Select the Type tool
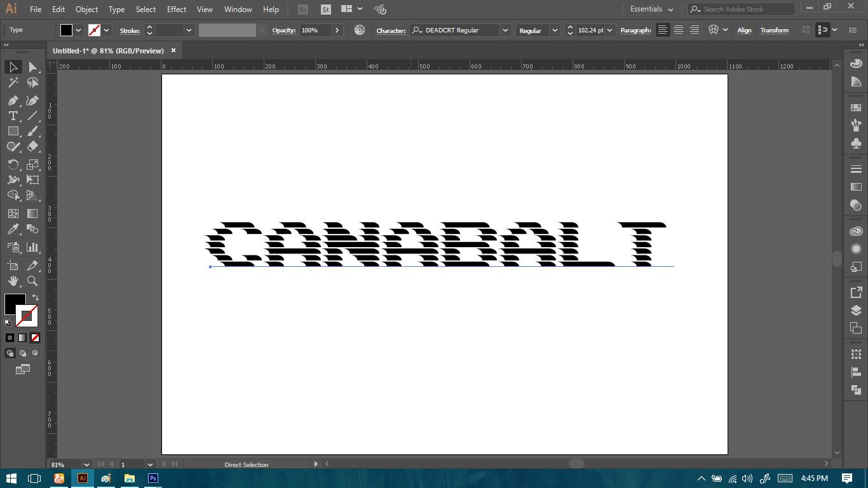868x488 pixels. pos(13,116)
